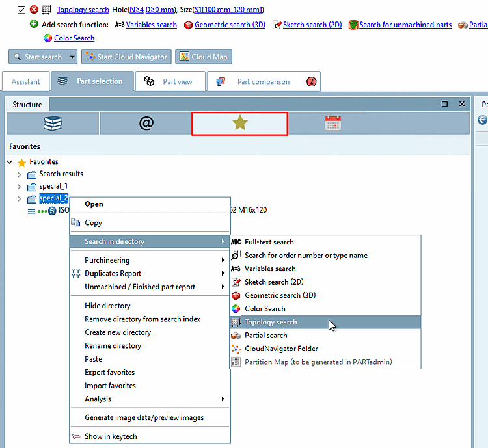Click the green plus Add search function icon
This screenshot has width=488, height=448.
point(34,24)
